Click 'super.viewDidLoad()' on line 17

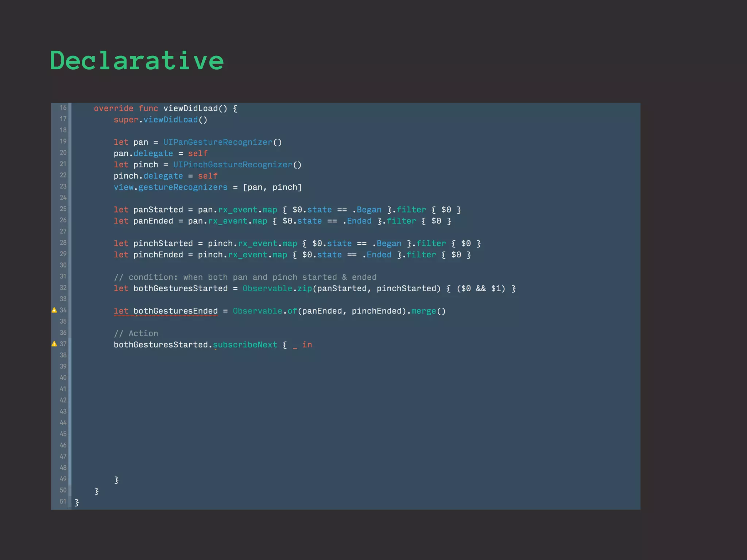tap(160, 120)
